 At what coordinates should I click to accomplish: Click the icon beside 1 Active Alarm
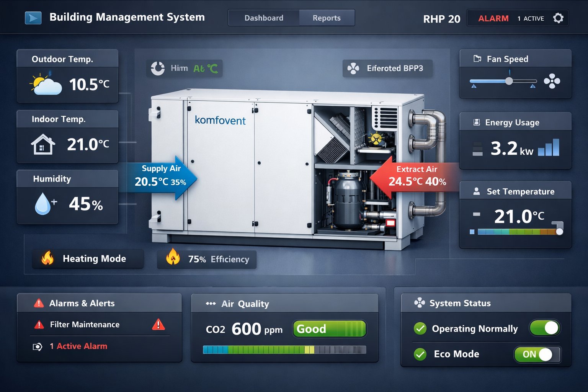[38, 346]
